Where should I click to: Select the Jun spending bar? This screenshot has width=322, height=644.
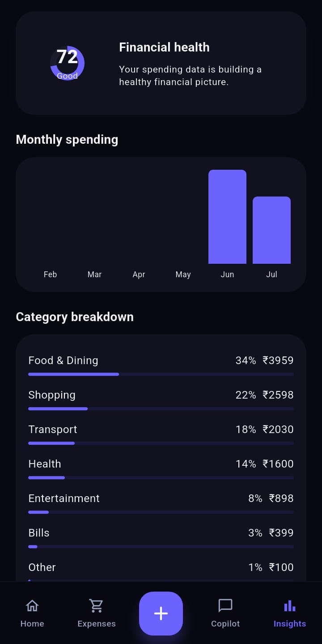[227, 217]
